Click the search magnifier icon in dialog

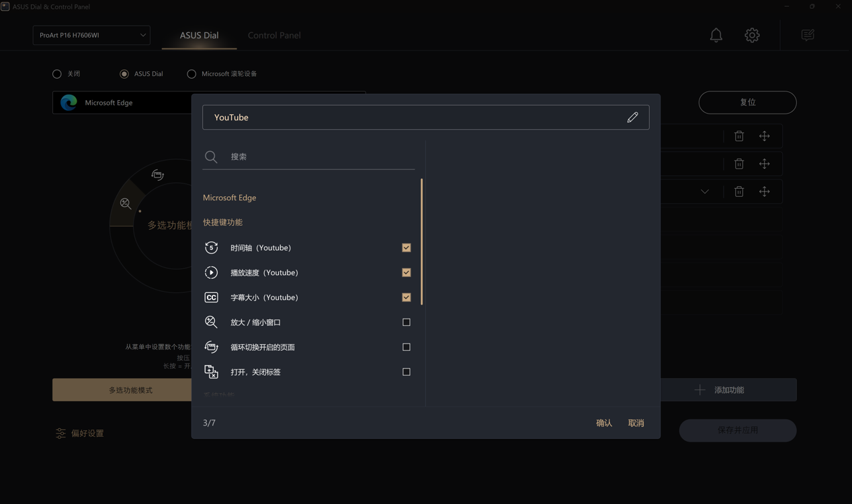click(211, 157)
